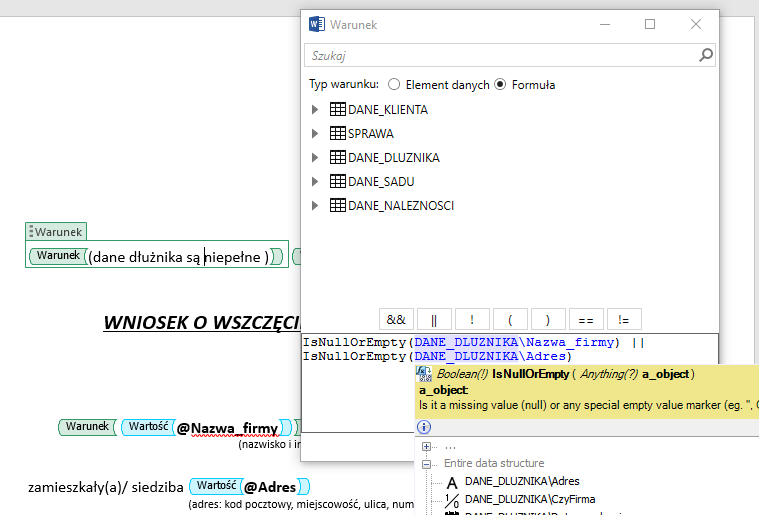Image resolution: width=759 pixels, height=515 pixels.
Task: Expand the SPRAWA tree node
Action: point(315,134)
